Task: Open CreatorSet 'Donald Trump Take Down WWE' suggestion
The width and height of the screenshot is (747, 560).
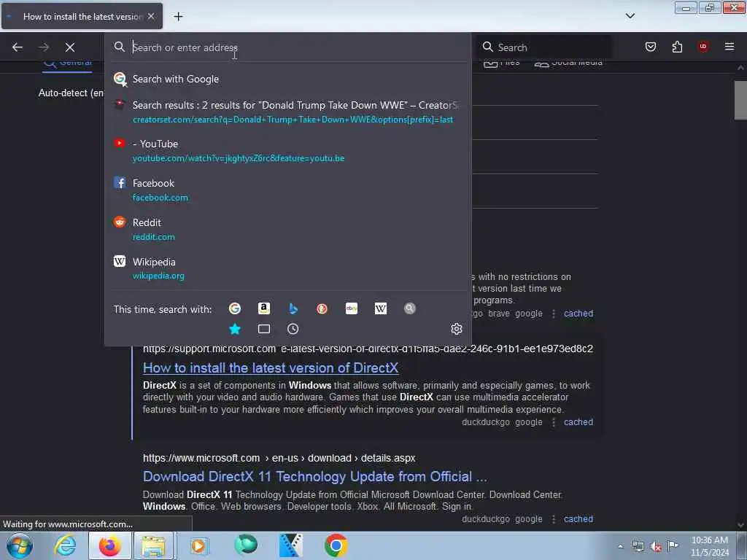Action: (287, 112)
